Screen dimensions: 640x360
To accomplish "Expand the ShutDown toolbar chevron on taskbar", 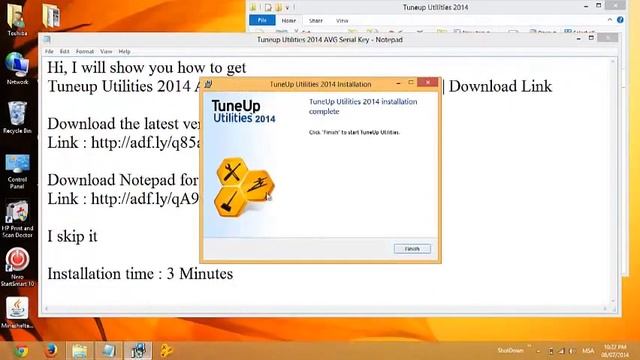I will pyautogui.click(x=529, y=346).
